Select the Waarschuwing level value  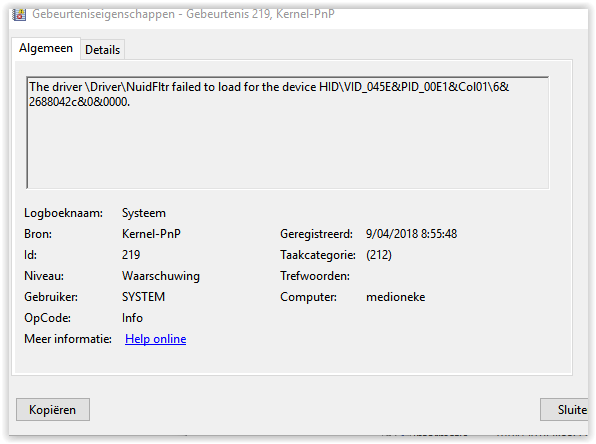tap(161, 276)
